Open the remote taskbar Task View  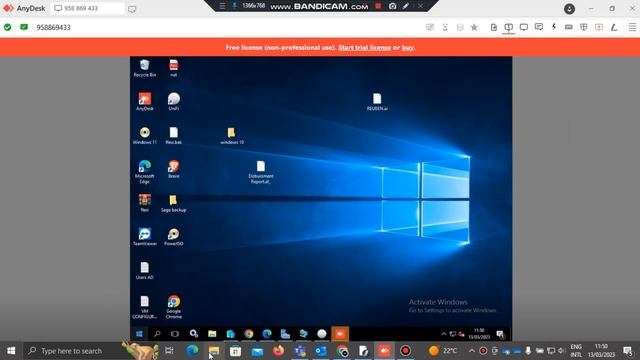point(175,334)
